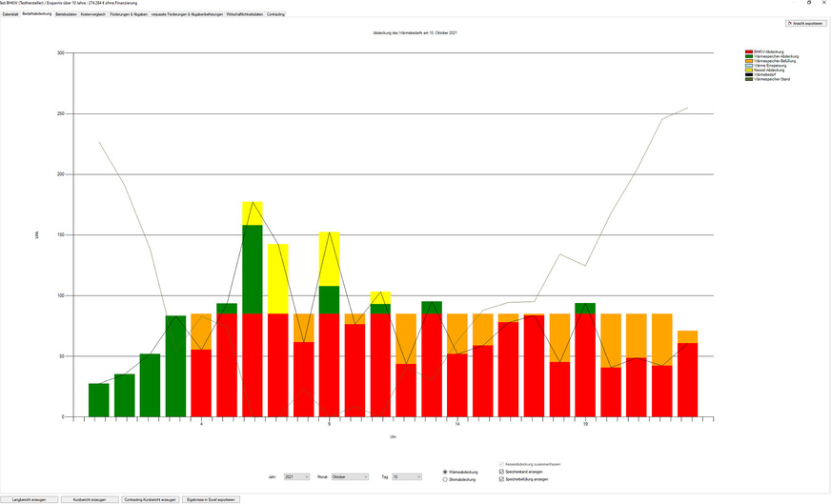831x504 pixels.
Task: Open the Jahr dropdown showing 2021
Action: (297, 476)
